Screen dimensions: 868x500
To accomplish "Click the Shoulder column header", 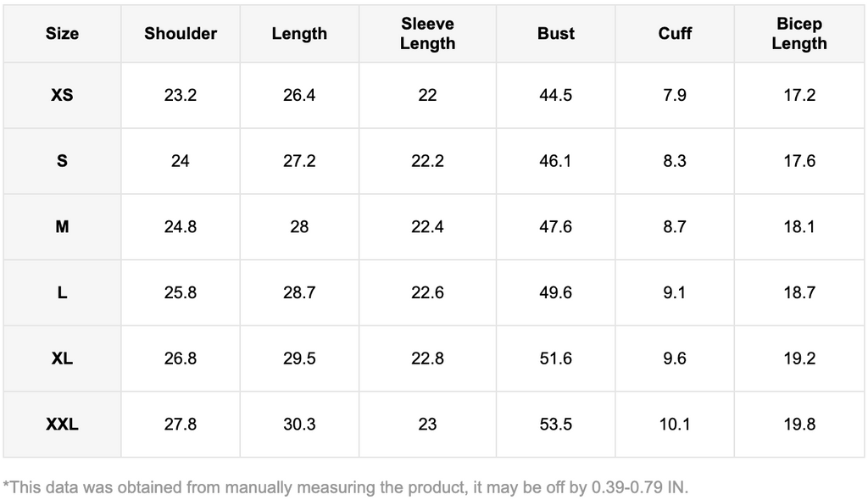I will 181,34.
